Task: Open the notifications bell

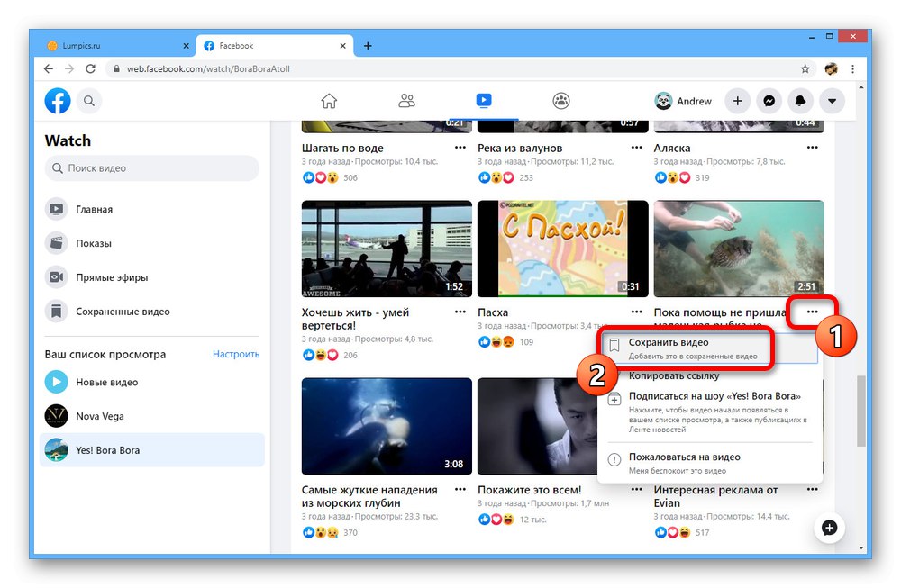Action: click(800, 101)
